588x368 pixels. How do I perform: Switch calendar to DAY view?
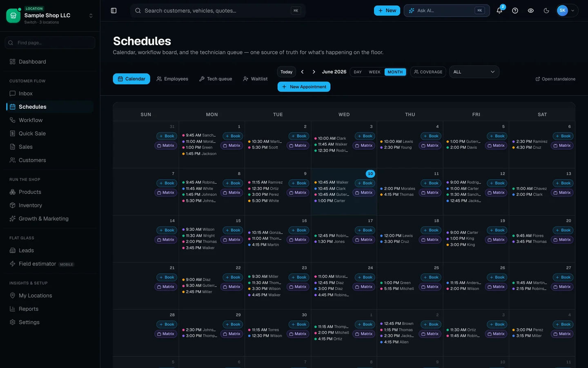tap(358, 72)
